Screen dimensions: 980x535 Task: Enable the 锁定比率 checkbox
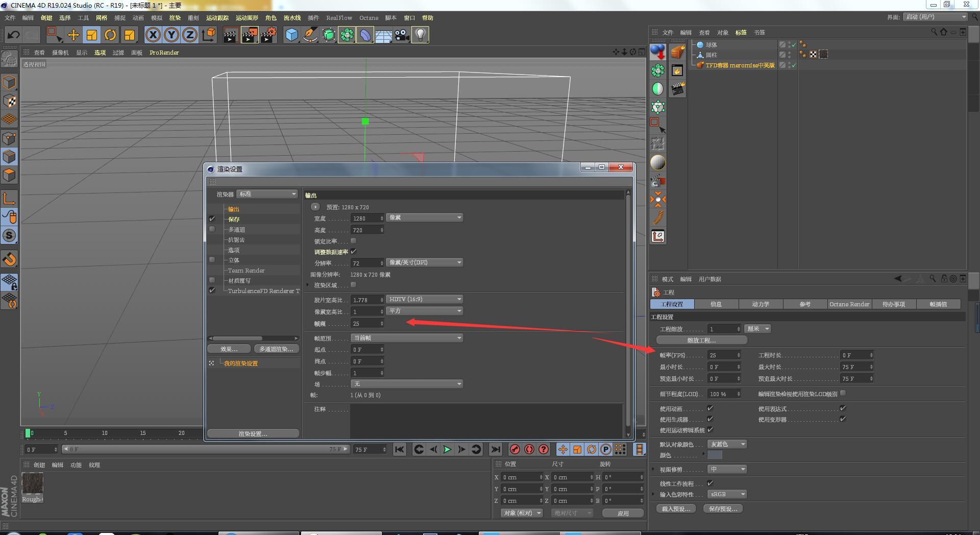(353, 241)
